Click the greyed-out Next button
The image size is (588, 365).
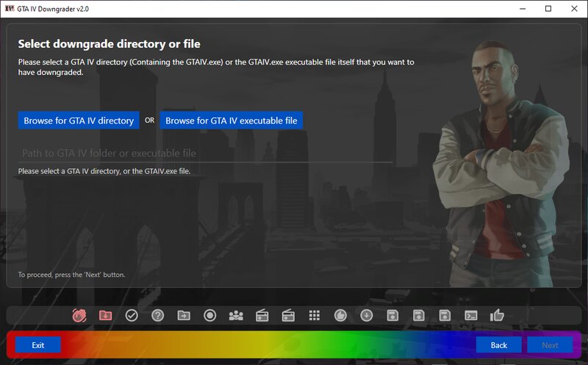[x=550, y=345]
